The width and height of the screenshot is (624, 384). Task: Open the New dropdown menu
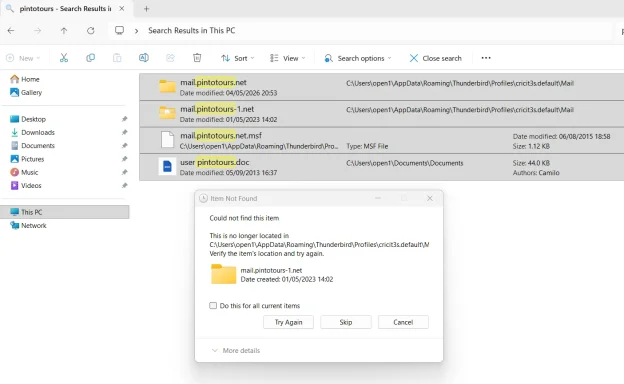click(23, 58)
